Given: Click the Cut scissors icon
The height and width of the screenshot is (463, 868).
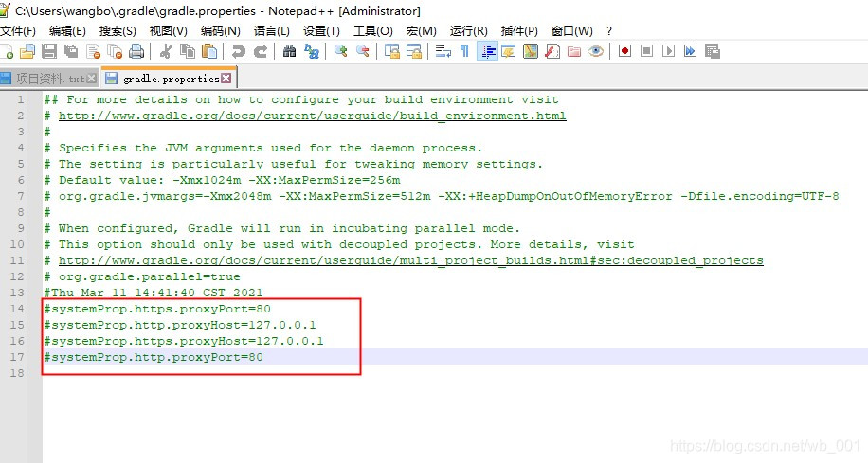Looking at the screenshot, I should (165, 51).
